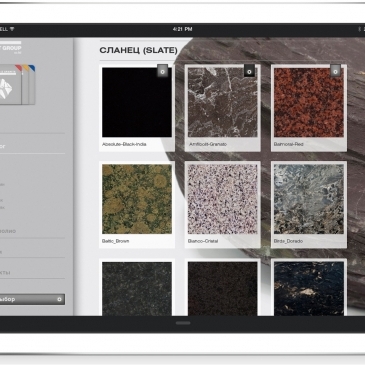Select the Baltic_Brown granite thumbnail

pos(137,199)
